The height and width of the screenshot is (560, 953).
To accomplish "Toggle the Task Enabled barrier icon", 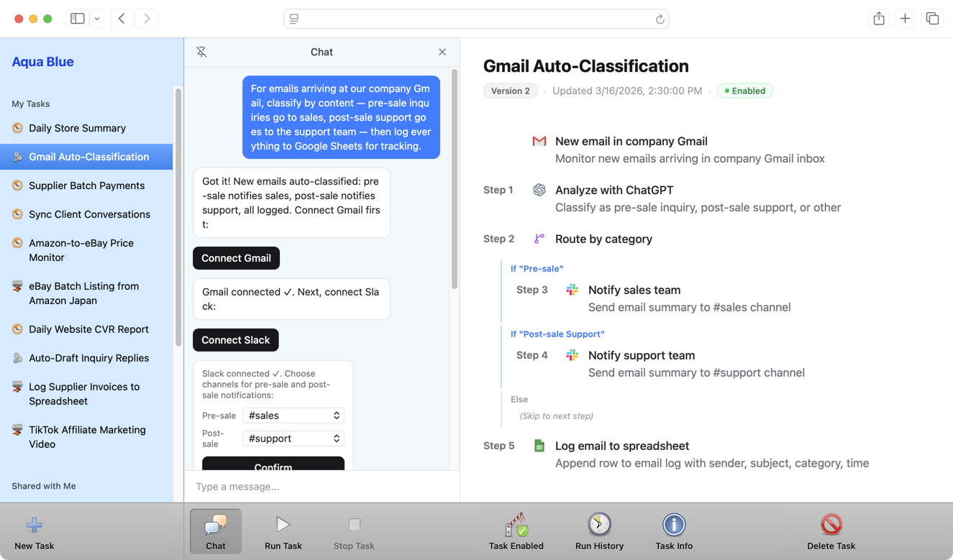I will click(x=516, y=525).
